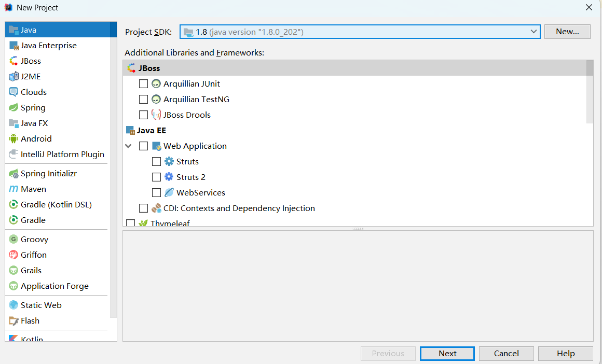This screenshot has width=602, height=364.
Task: Click the Web Application icon
Action: [x=156, y=146]
